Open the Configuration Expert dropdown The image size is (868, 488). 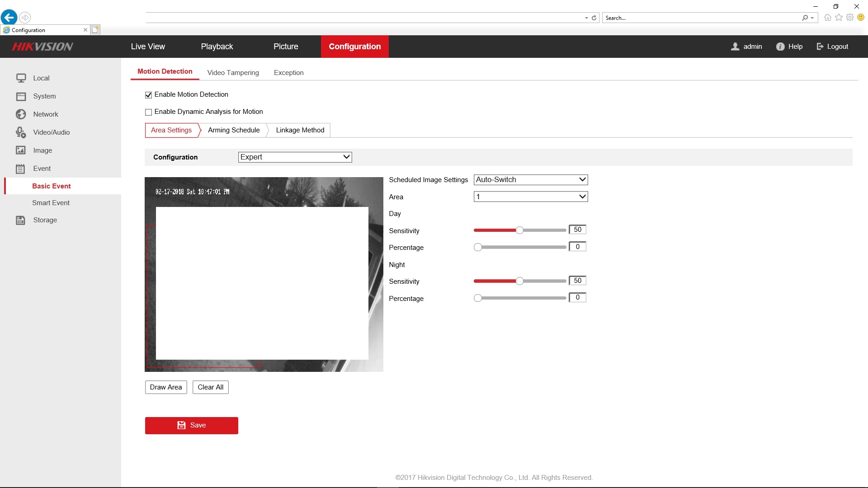tap(295, 157)
